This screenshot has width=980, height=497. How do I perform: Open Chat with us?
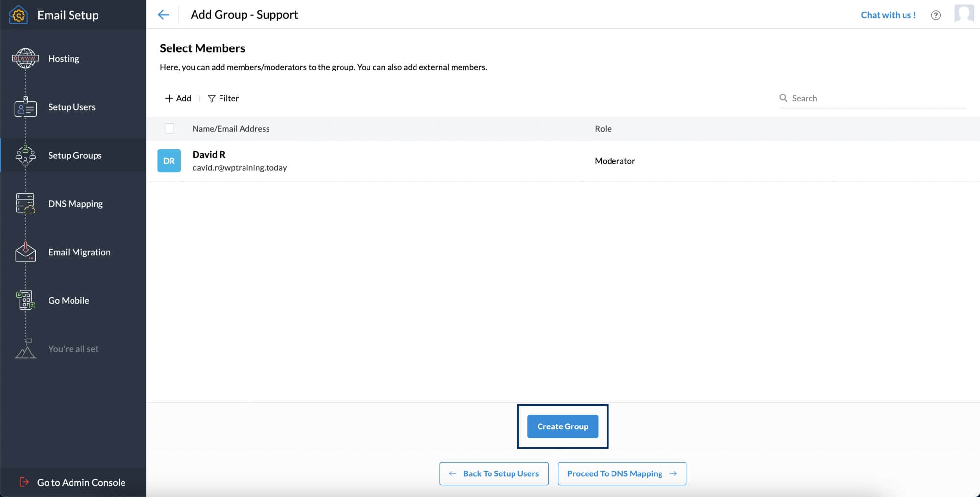888,15
